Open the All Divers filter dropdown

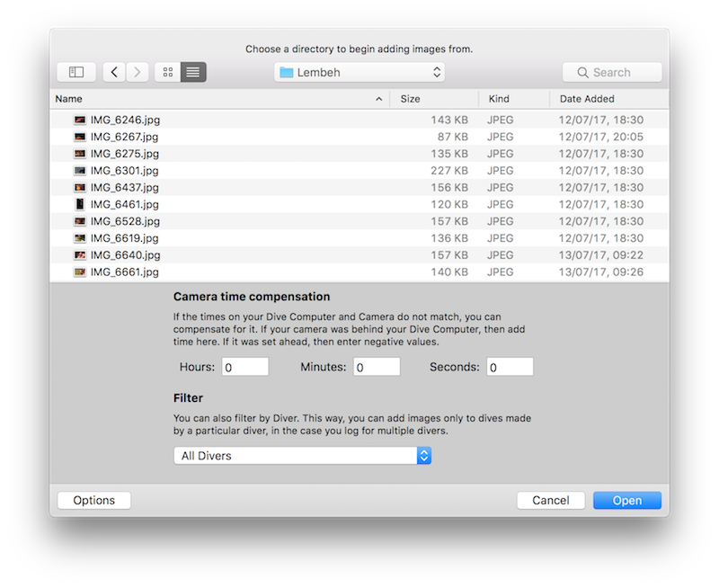coord(302,456)
